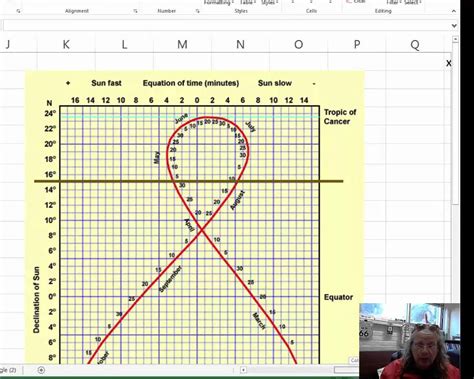This screenshot has height=379, width=474.
Task: Select the cell containing the letter x
Action: coord(449,63)
